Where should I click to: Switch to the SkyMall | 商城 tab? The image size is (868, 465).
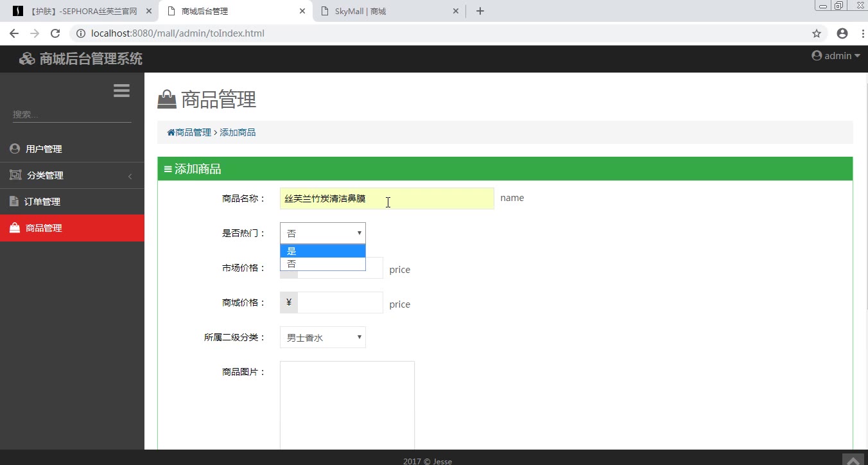[x=388, y=11]
